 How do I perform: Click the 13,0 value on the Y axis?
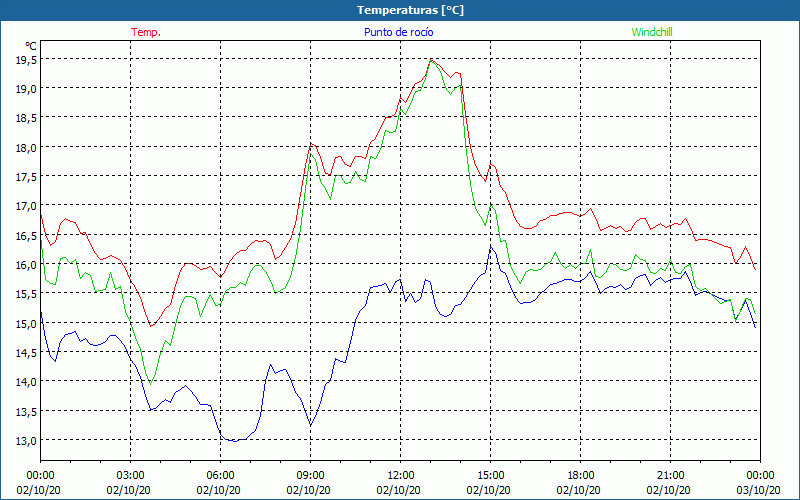coord(26,440)
